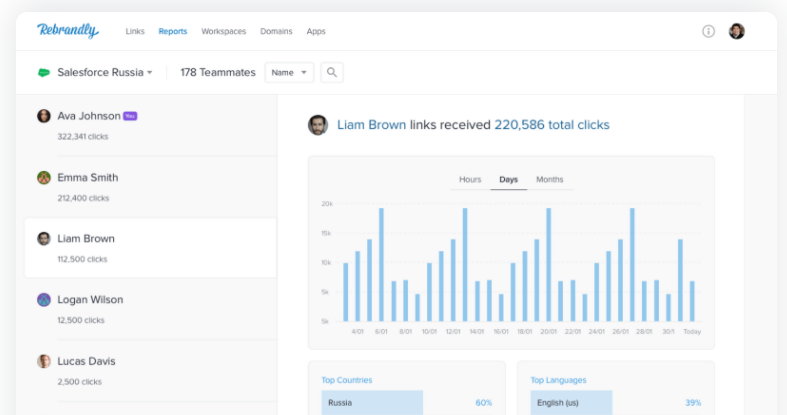The image size is (787, 415).
Task: Click the Salesforce cloud workspace icon
Action: [44, 72]
